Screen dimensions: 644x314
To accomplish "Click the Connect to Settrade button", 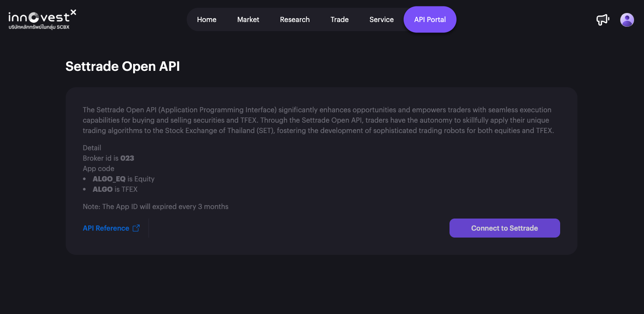I will click(504, 228).
